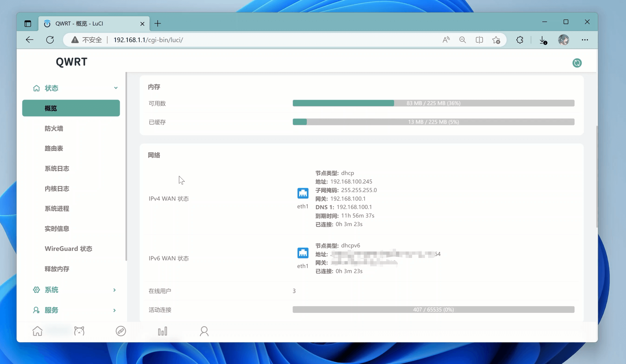The height and width of the screenshot is (364, 626).
Task: Select the home icon in the bottom bar
Action: coord(37,331)
